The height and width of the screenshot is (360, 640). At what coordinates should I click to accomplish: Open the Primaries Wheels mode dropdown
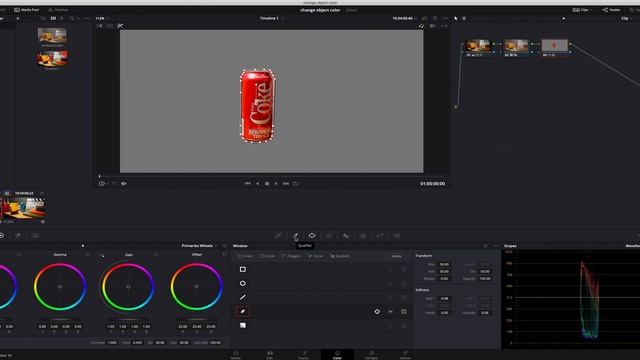coord(199,246)
